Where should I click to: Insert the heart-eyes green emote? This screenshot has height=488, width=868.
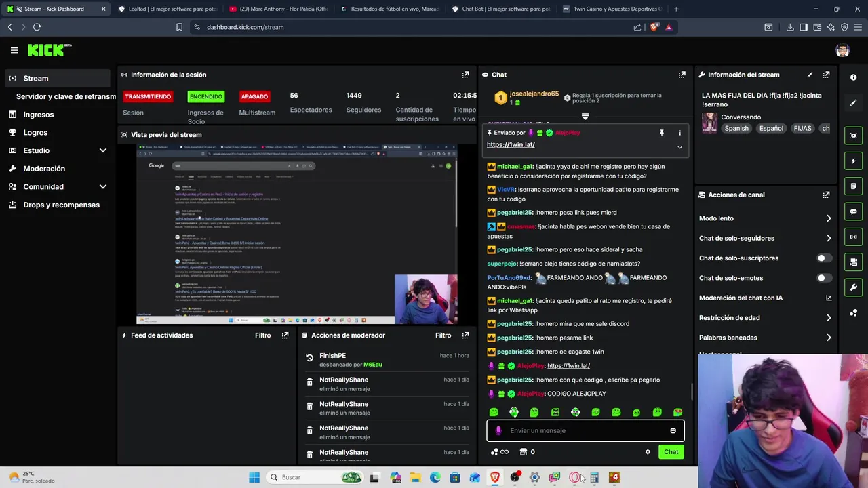click(x=677, y=412)
